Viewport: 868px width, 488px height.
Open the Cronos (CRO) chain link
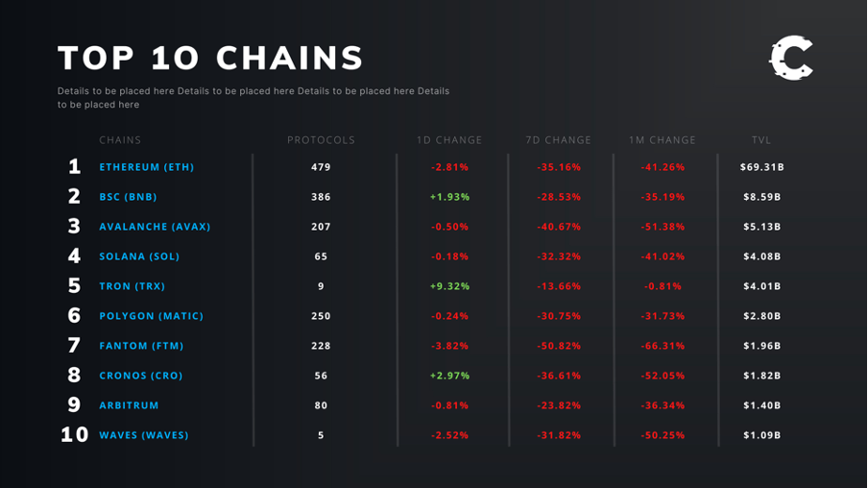click(x=141, y=376)
